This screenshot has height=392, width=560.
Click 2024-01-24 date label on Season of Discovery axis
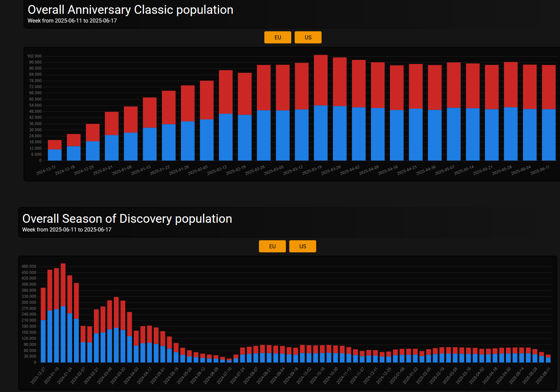[x=64, y=376]
